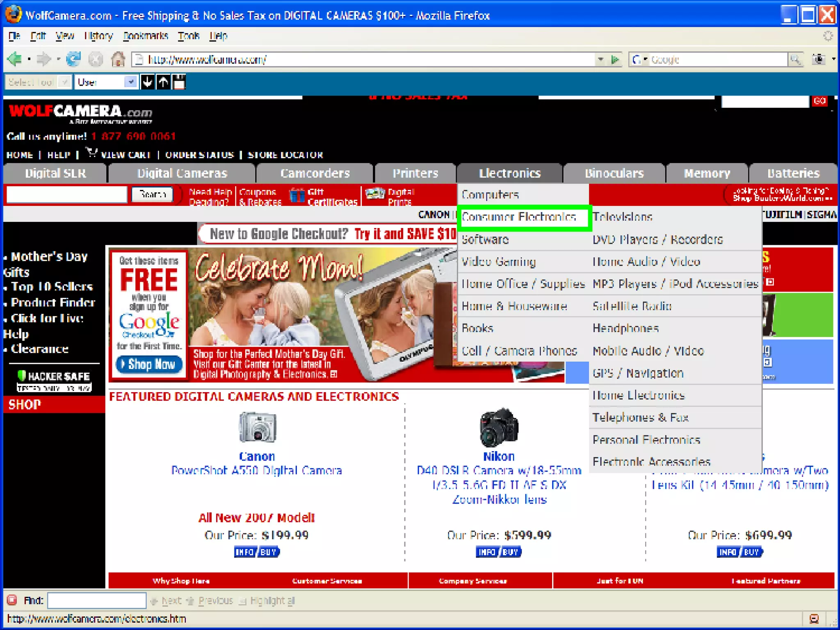This screenshot has height=630, width=840.
Task: Click the Back navigation arrow
Action: coord(15,59)
